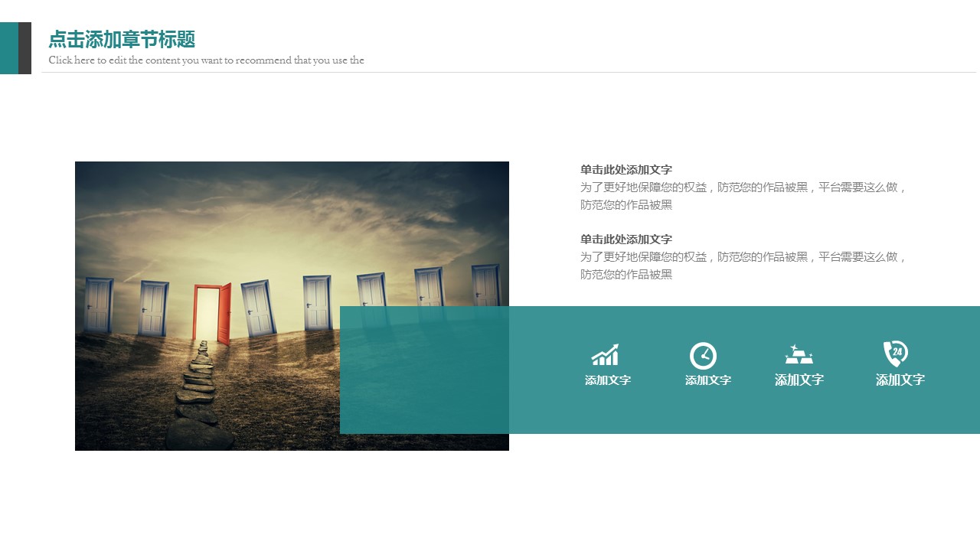Viewport: 980px width, 551px height.
Task: Select the second body paragraph under lower heading
Action: click(743, 266)
